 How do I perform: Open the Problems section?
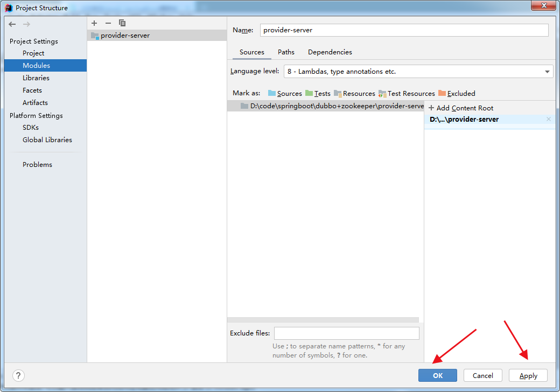37,165
